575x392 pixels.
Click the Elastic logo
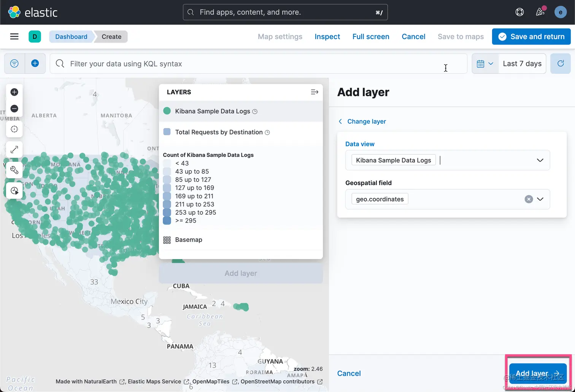33,12
